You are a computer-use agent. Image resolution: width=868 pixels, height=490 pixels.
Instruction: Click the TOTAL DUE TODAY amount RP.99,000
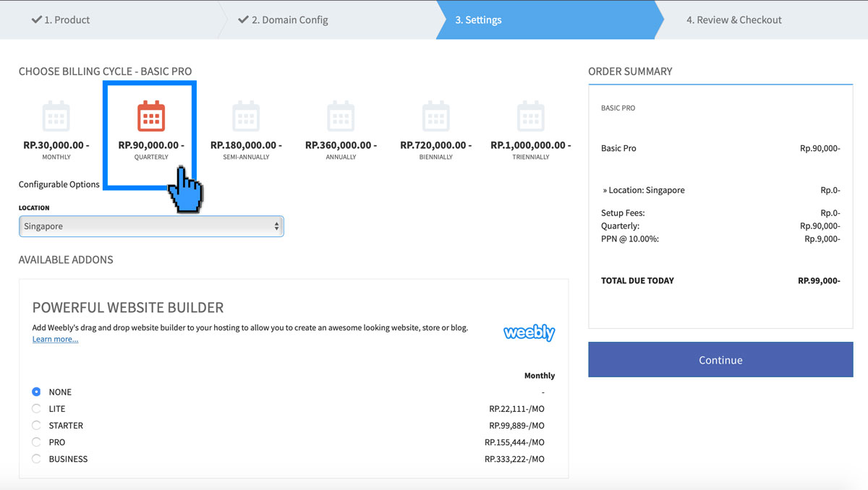(x=820, y=280)
